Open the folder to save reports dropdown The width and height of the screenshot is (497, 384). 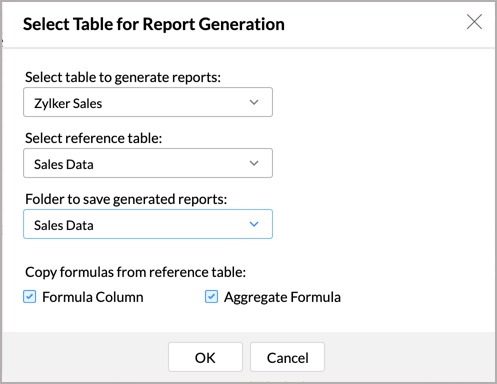click(148, 224)
